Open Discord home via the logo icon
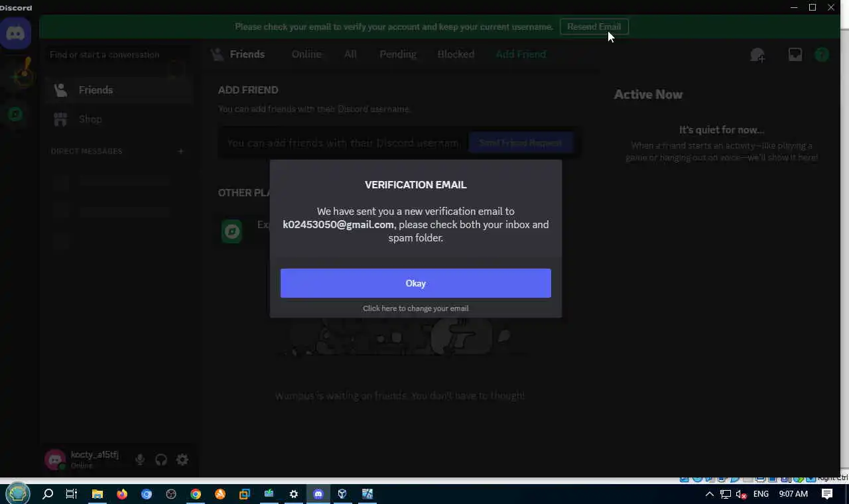 tap(15, 32)
